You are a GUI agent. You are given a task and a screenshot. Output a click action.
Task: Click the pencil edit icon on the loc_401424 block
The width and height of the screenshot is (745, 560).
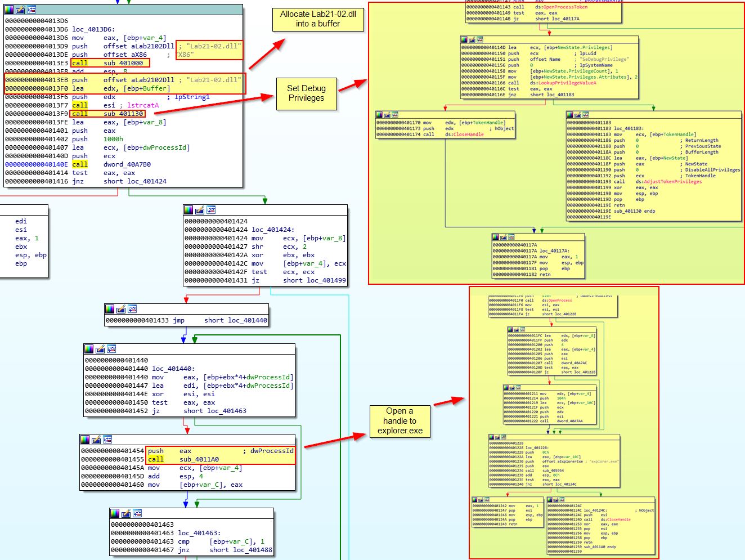coord(200,210)
